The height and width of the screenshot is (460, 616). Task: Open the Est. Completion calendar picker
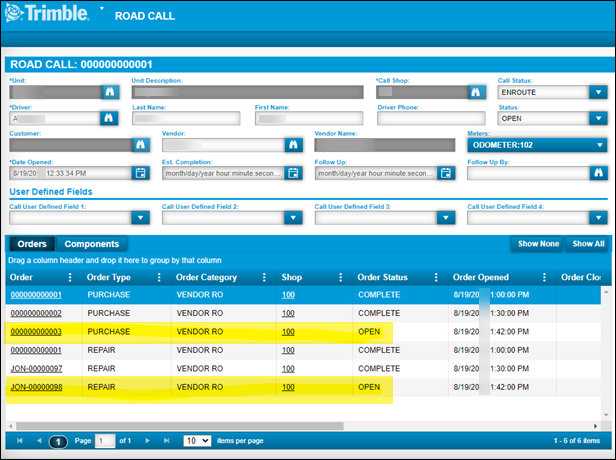[293, 172]
